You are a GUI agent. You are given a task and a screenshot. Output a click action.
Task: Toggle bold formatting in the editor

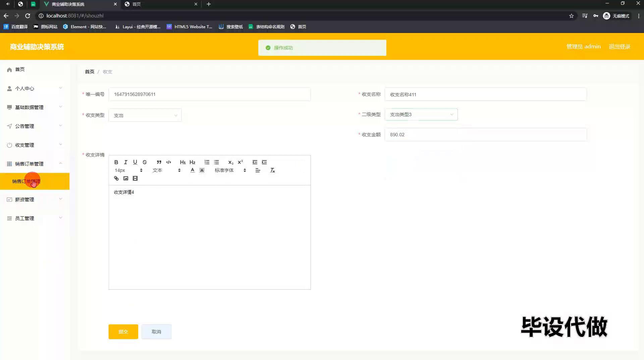tap(116, 162)
